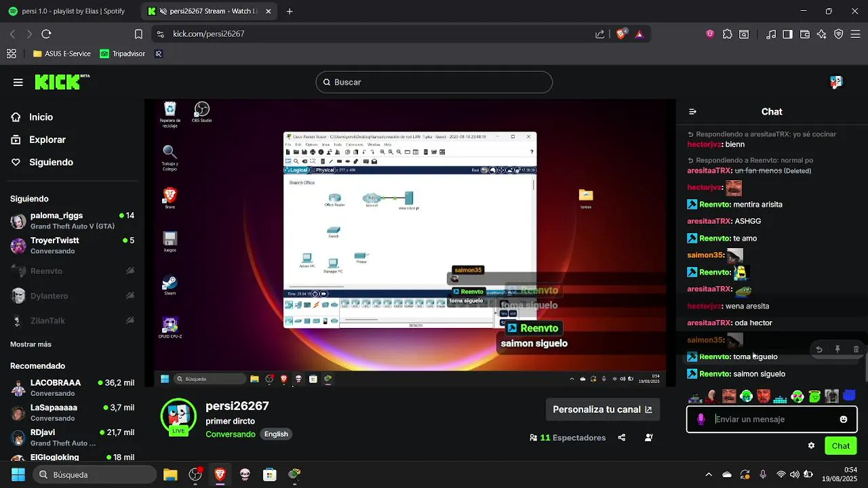Click the 11 Espectadores viewer count

(568, 438)
